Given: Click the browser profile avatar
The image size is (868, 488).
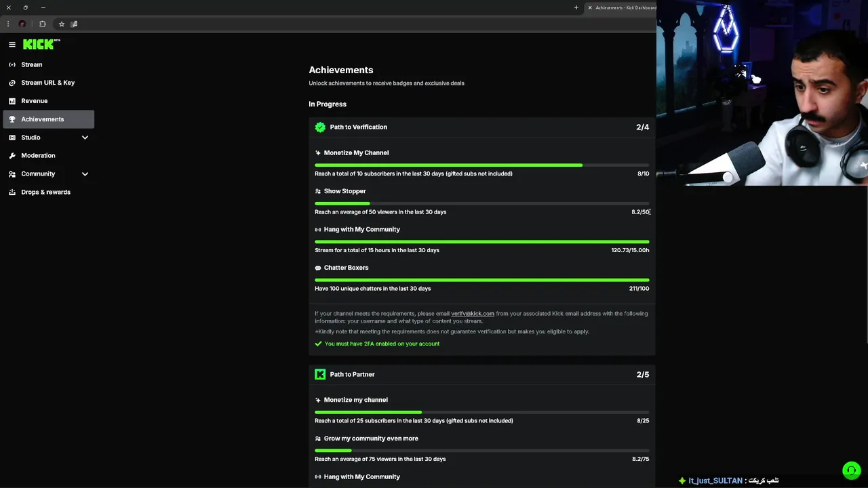Looking at the screenshot, I should (x=22, y=24).
